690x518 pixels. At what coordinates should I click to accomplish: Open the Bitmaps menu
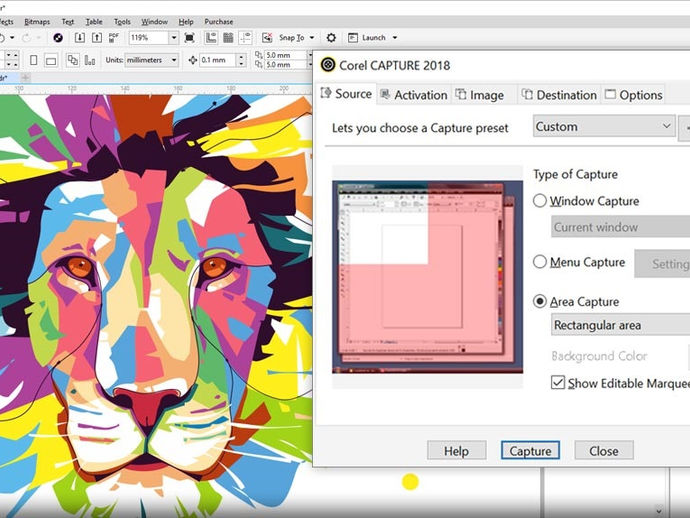point(37,22)
